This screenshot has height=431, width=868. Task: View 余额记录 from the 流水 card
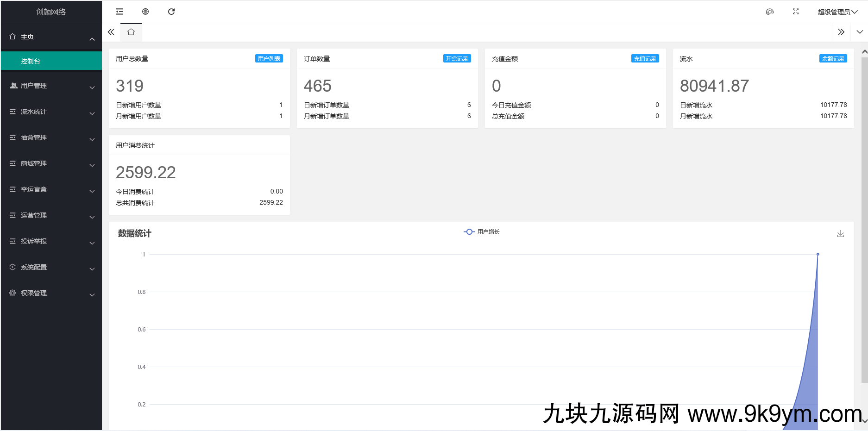tap(833, 58)
